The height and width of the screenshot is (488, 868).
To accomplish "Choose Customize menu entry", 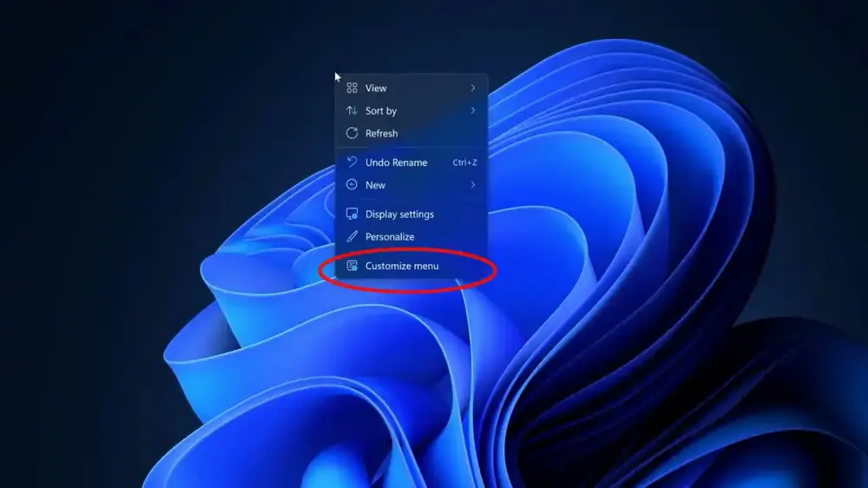I will (x=411, y=266).
